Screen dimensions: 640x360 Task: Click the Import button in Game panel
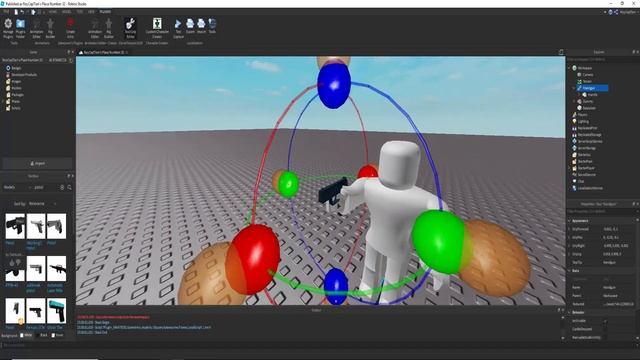click(x=38, y=163)
